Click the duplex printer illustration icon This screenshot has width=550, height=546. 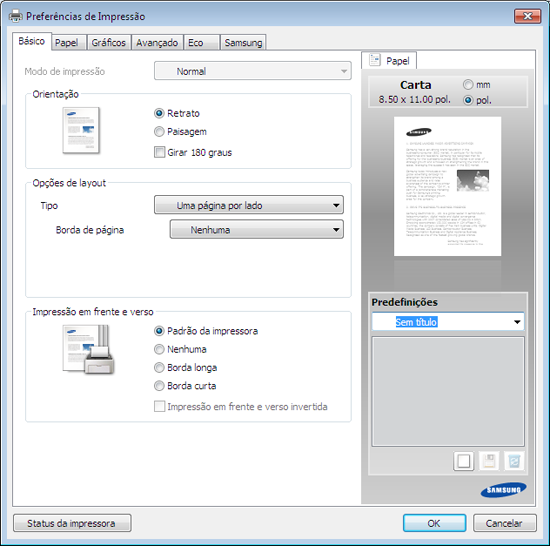(88, 349)
